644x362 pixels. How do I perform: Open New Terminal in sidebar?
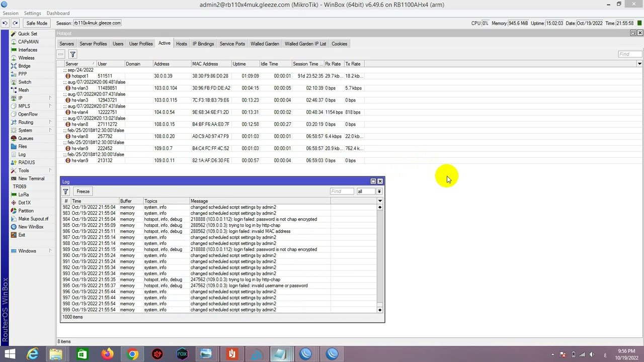[31, 178]
